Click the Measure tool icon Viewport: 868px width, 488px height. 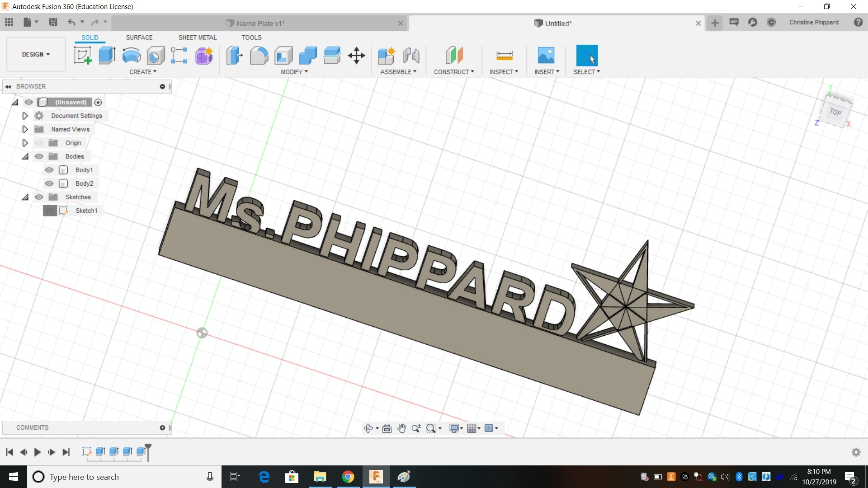point(504,56)
